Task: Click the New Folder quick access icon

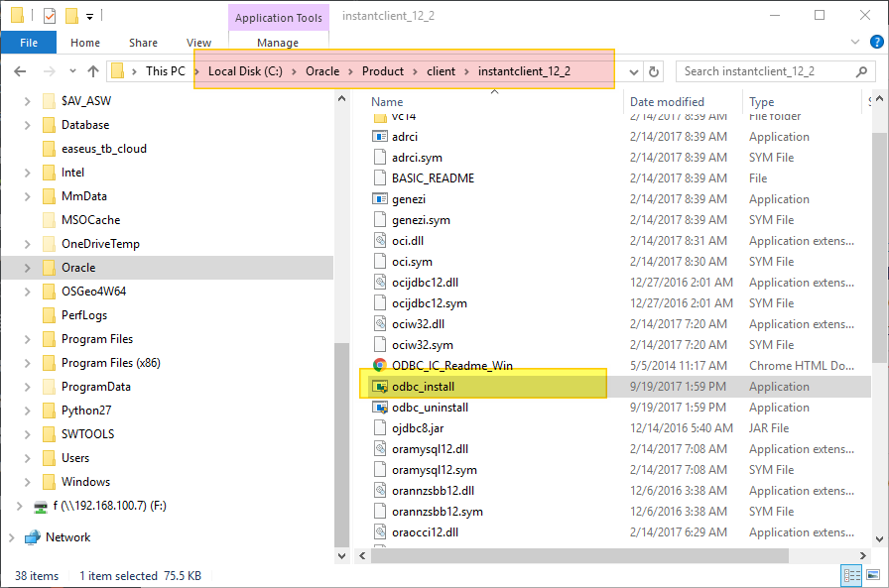Action: click(x=71, y=15)
